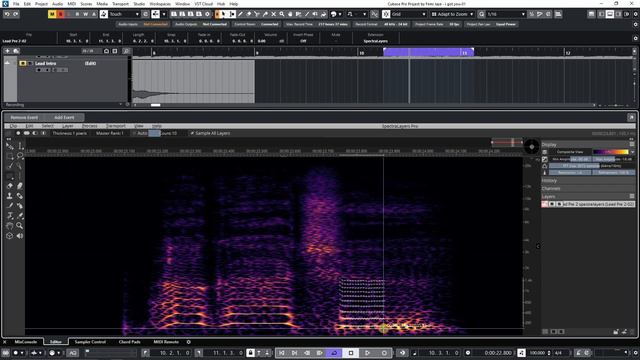Toggle global Write automation (W) button
The image size is (640, 360).
[x=85, y=14]
